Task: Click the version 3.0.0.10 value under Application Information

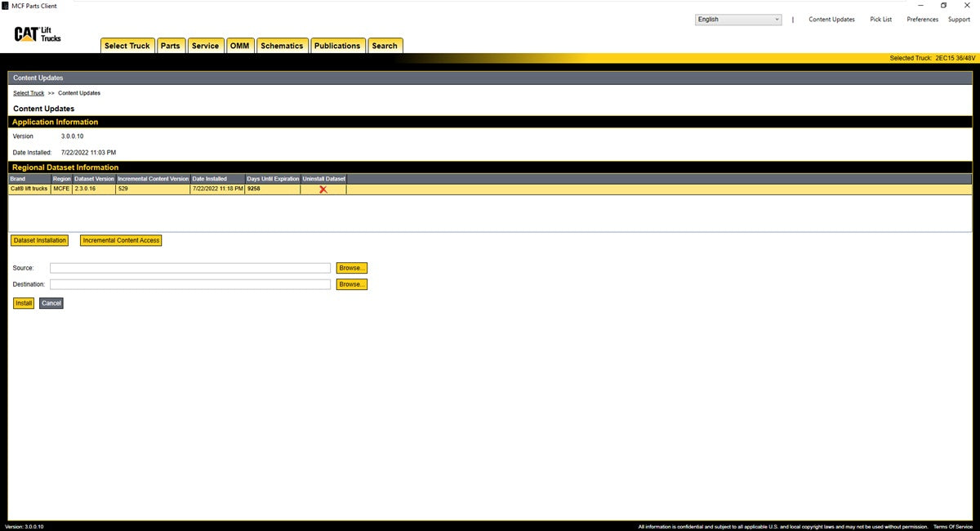Action: pos(72,136)
